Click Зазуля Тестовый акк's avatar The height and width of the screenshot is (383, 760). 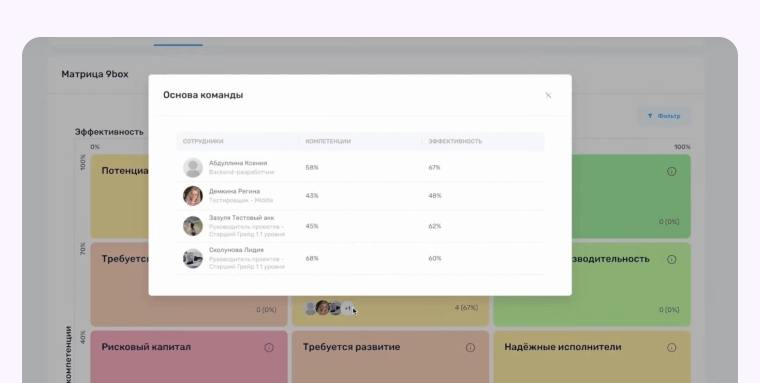coord(193,226)
